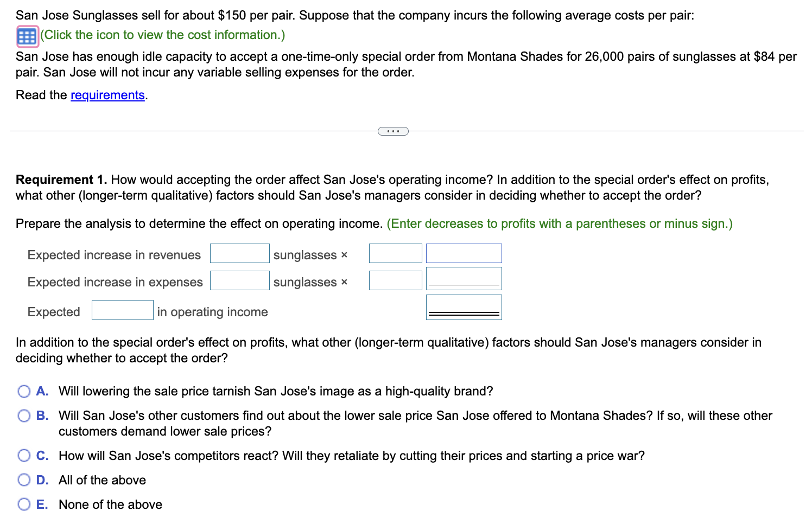The height and width of the screenshot is (524, 812).
Task: Click the cost information link text
Action: click(161, 35)
